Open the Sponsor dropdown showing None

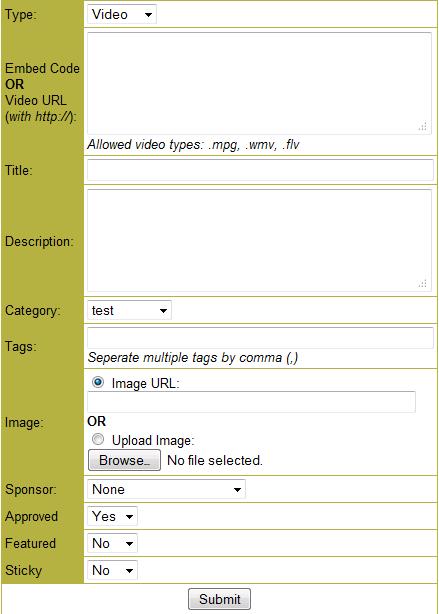(x=166, y=489)
